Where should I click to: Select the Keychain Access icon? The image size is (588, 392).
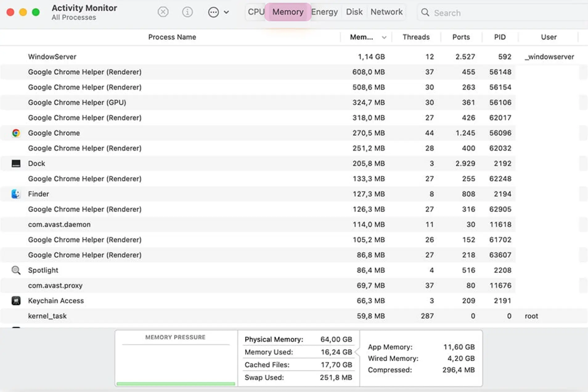(16, 300)
